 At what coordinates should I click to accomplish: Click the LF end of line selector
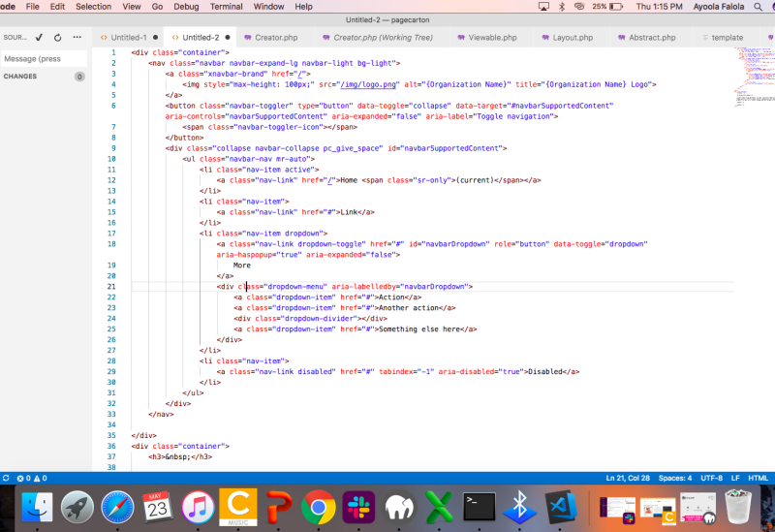point(735,478)
